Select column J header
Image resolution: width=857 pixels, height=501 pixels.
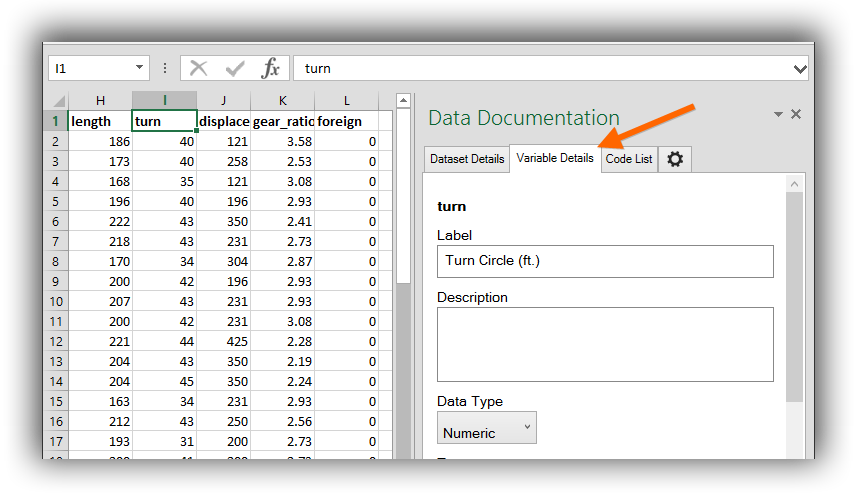pyautogui.click(x=224, y=101)
